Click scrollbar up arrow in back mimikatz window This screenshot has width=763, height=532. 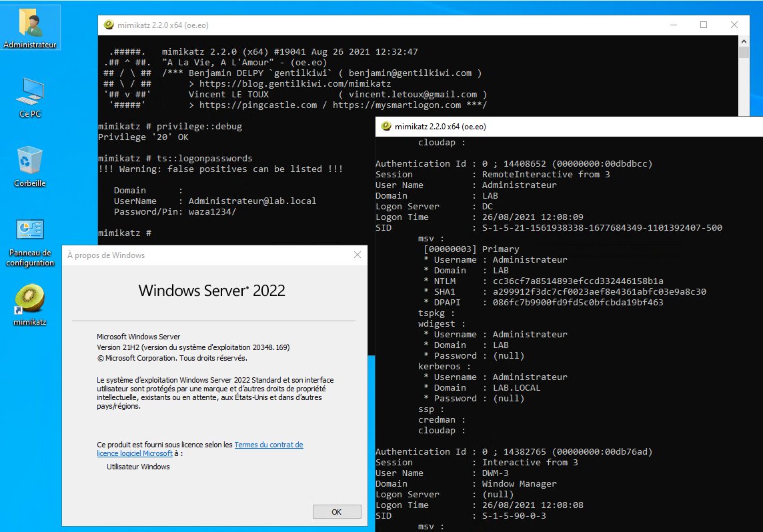tap(744, 41)
